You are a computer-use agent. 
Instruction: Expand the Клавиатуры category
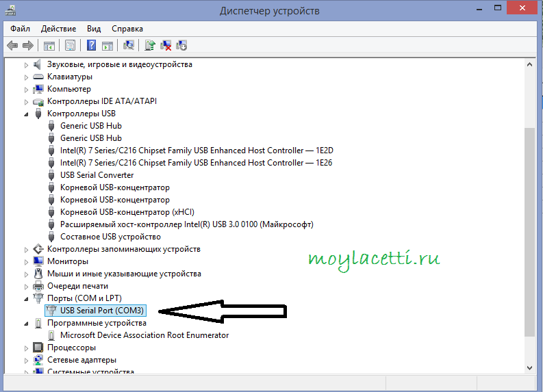point(27,77)
